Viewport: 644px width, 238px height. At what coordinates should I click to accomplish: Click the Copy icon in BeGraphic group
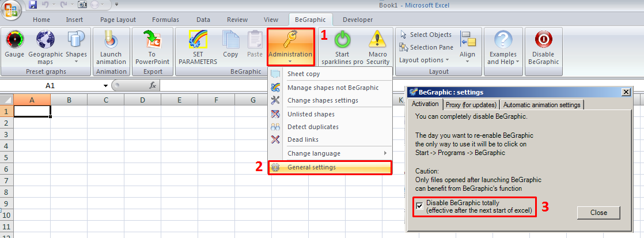tap(230, 40)
